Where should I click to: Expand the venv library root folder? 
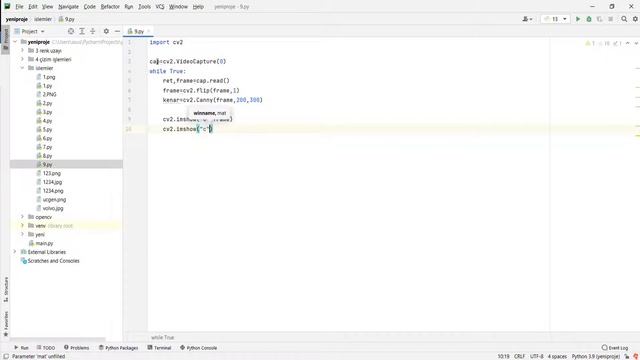point(22,225)
